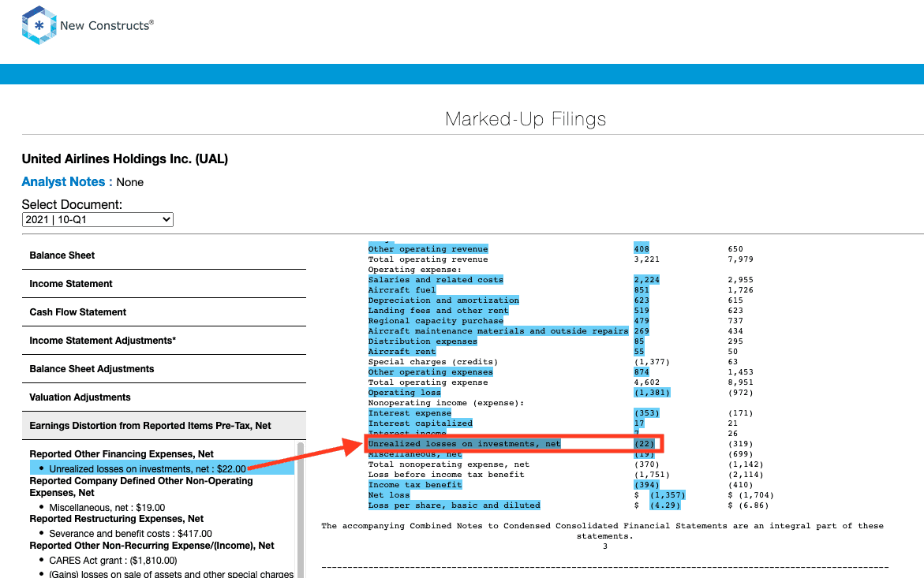Open the Balance Sheet section

164,255
